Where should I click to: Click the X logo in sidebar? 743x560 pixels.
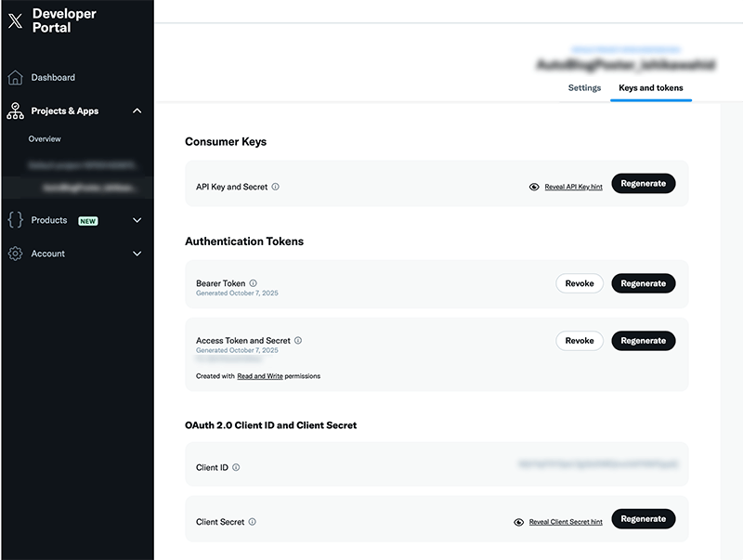(x=15, y=21)
